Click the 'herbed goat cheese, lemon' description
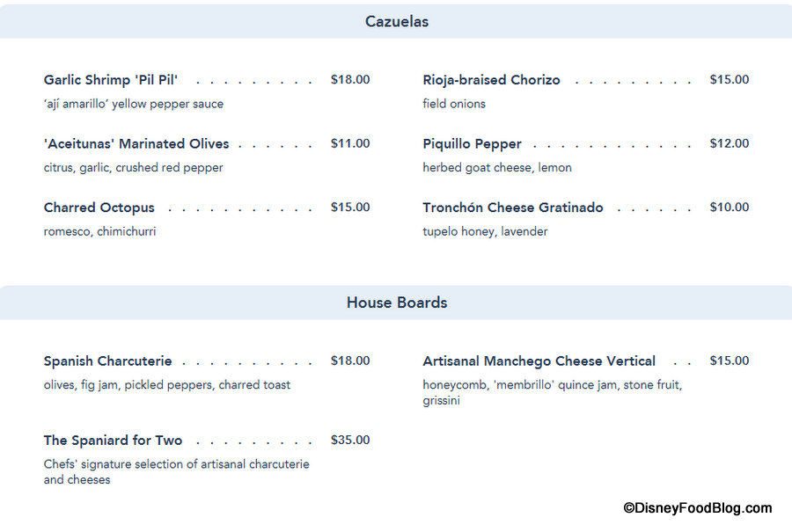This screenshot has width=792, height=532. pos(497,168)
